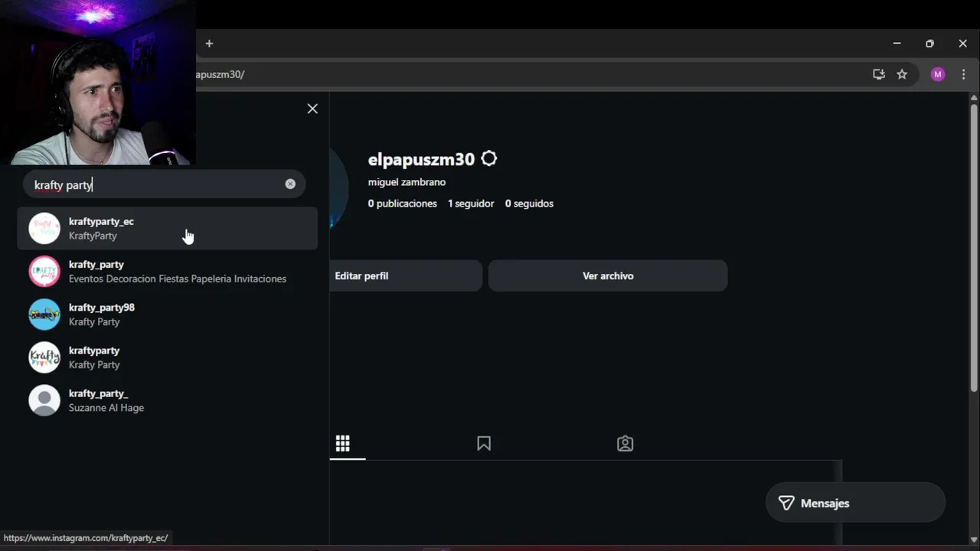Viewport: 980px width, 551px height.
Task: Click the 'miguel zambrano' name text
Action: (x=407, y=182)
